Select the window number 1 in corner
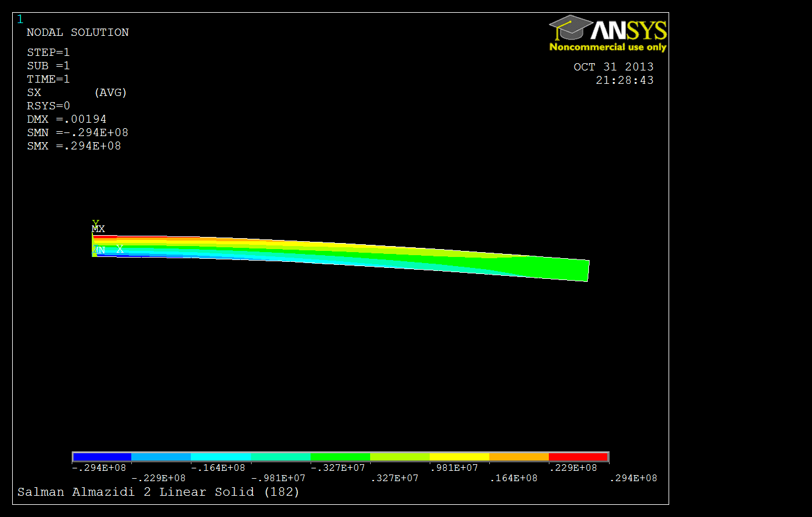Viewport: 812px width, 517px height. pyautogui.click(x=19, y=19)
